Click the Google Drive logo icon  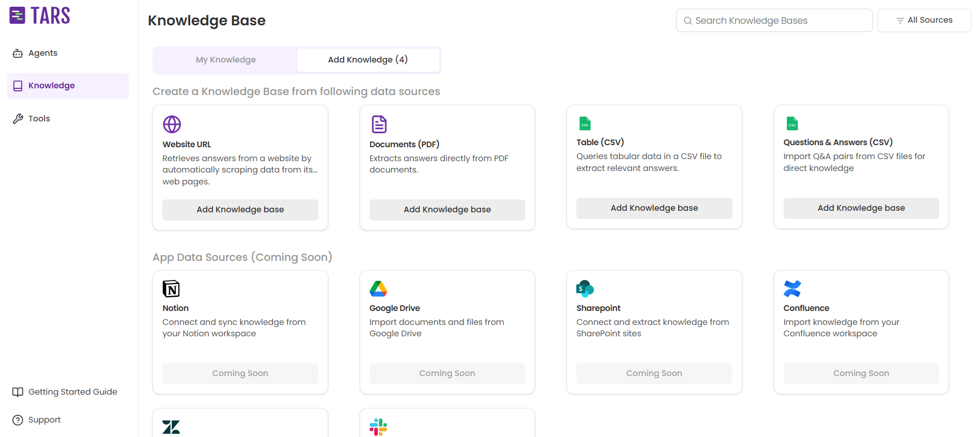[x=378, y=289]
